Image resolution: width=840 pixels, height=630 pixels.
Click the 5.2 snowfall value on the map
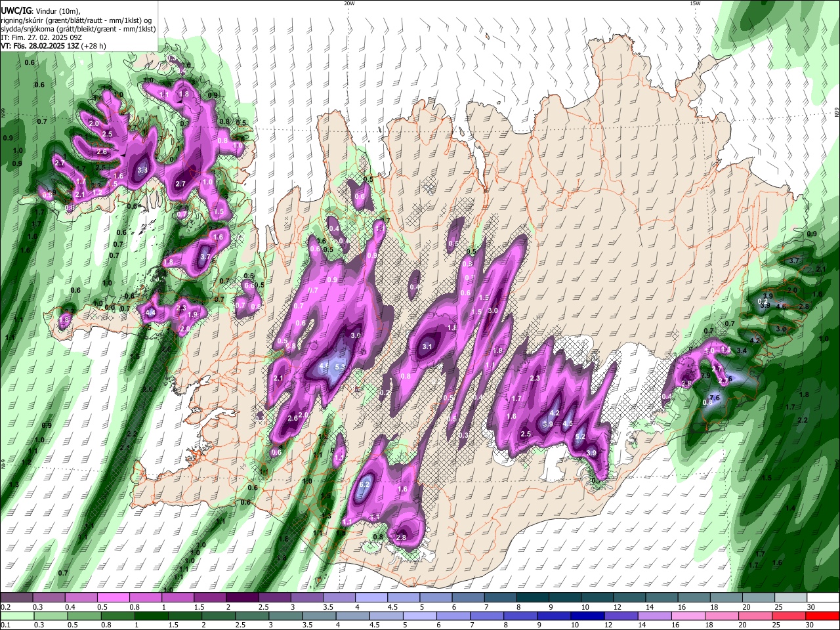580,436
